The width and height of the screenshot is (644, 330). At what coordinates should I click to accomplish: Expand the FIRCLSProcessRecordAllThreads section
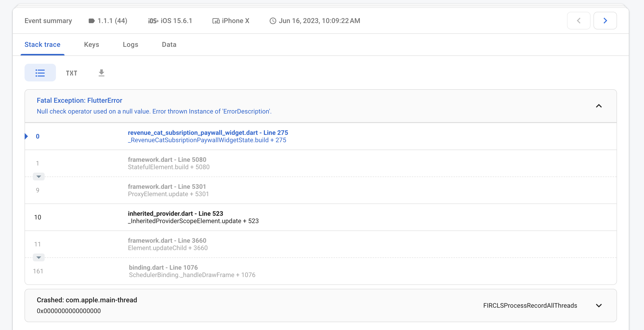[x=599, y=305]
